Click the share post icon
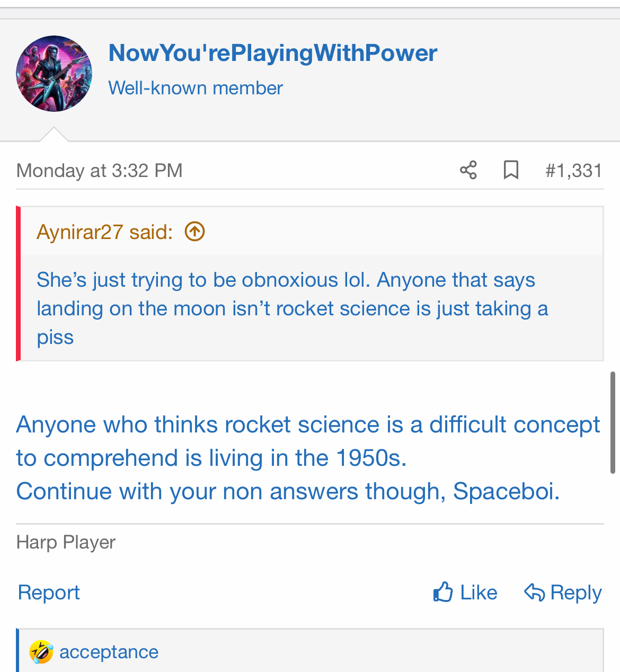The height and width of the screenshot is (672, 620). (468, 170)
